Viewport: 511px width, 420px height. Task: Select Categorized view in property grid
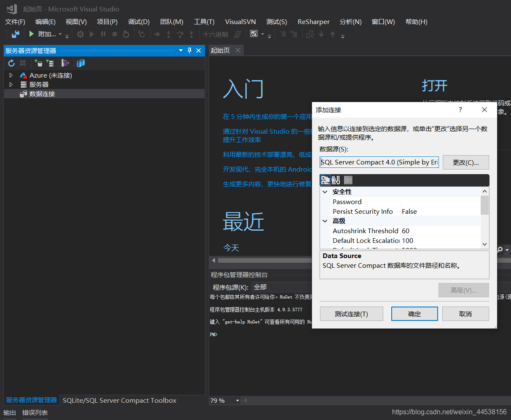tap(325, 180)
